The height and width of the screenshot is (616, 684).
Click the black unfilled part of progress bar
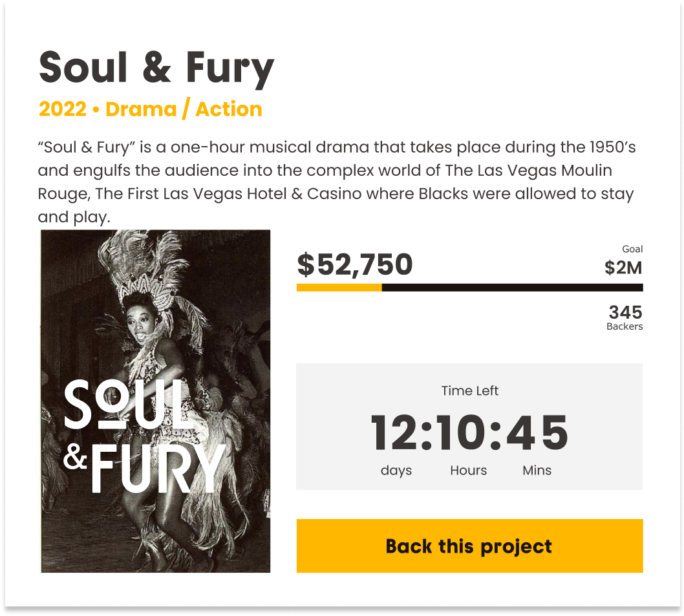512,288
